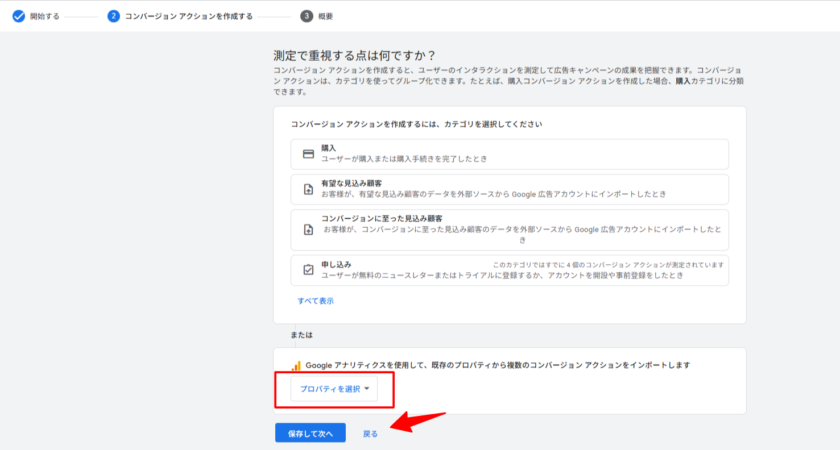The width and height of the screenshot is (840, 450).
Task: Select the 購入 conversion category
Action: coord(510,153)
